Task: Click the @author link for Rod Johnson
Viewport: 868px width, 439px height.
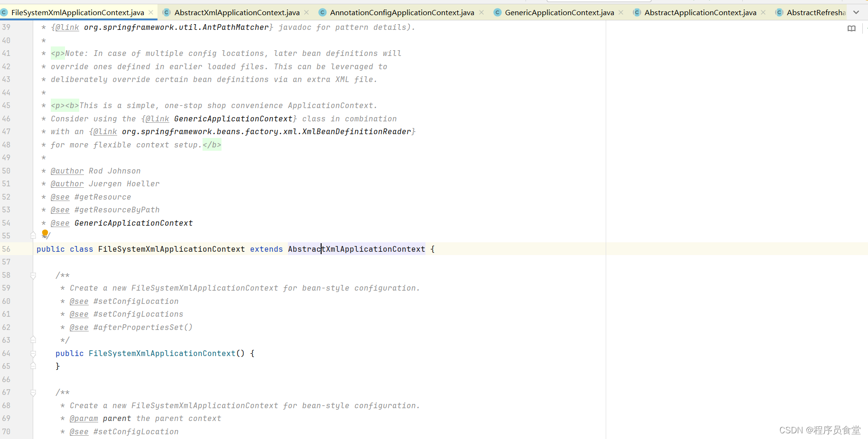Action: point(67,171)
